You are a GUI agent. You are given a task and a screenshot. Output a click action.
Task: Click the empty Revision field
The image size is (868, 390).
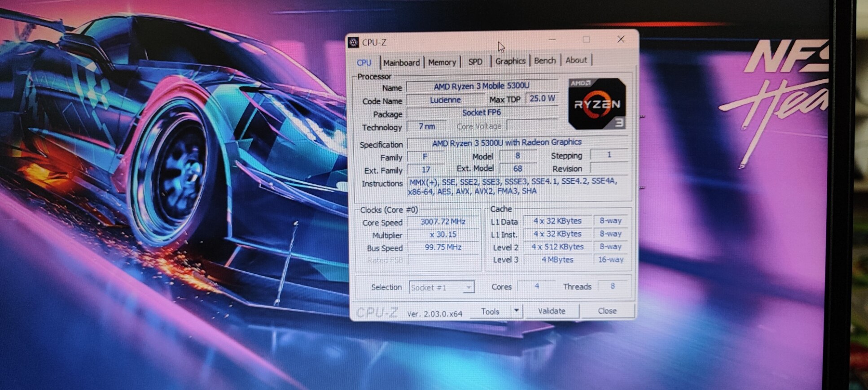tap(609, 168)
